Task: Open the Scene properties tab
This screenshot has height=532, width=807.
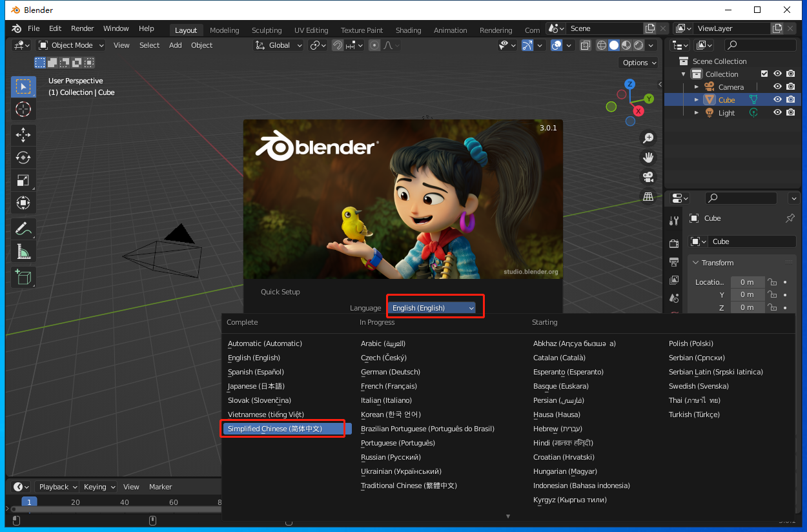Action: pyautogui.click(x=675, y=298)
